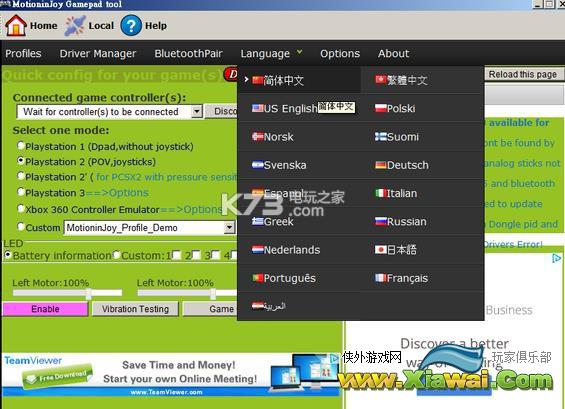Click the Disconnect button beside controller list
The image size is (565, 409).
click(221, 111)
